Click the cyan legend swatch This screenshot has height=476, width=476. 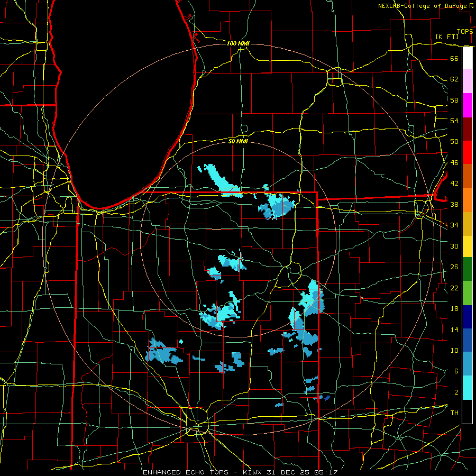point(467,388)
